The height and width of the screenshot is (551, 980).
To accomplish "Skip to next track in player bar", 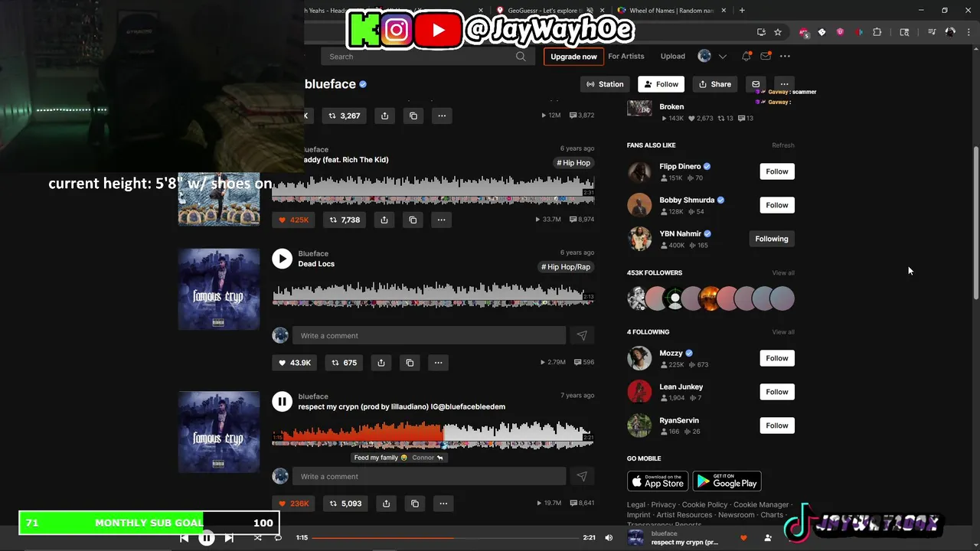I will click(x=229, y=538).
